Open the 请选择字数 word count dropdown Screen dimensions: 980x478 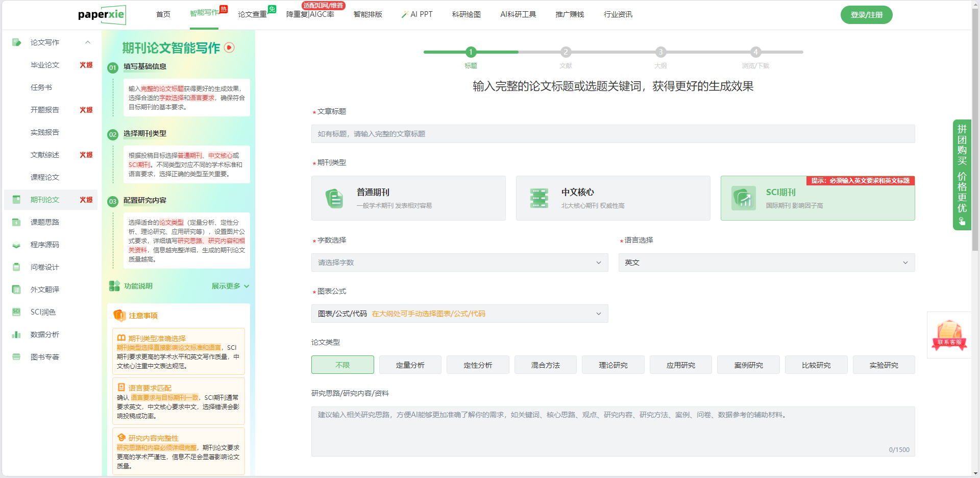click(459, 262)
